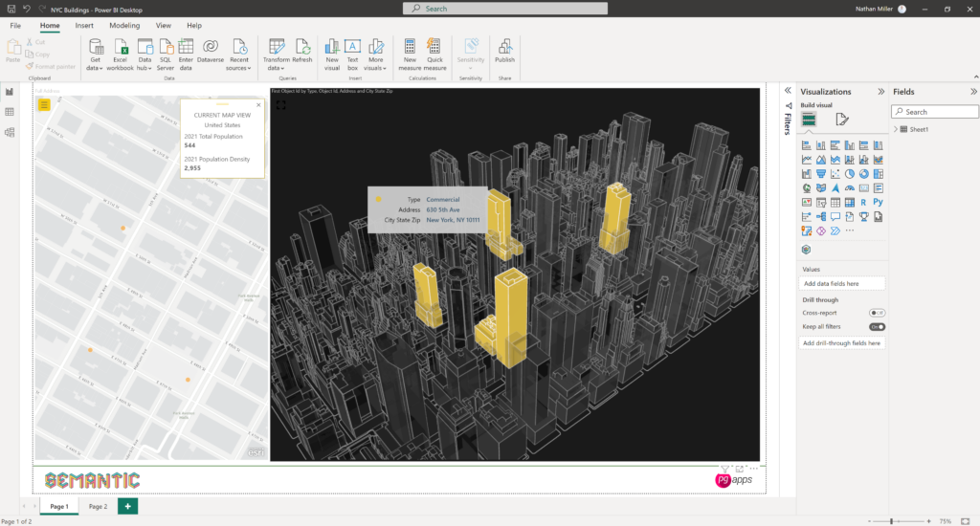Viewport: 980px width, 526px height.
Task: Click Add data fields here well
Action: coord(842,284)
